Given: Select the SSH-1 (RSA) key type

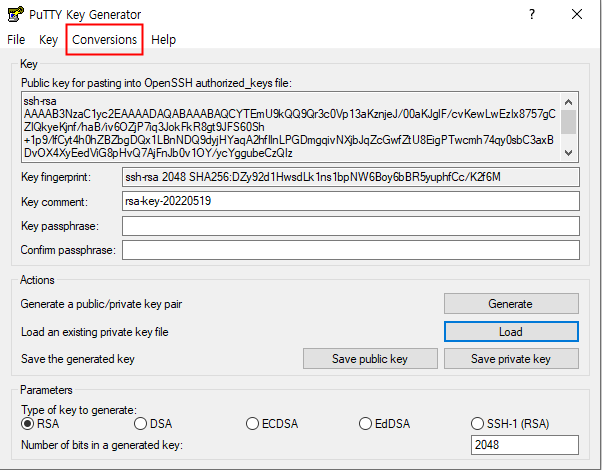Looking at the screenshot, I should click(510, 424).
